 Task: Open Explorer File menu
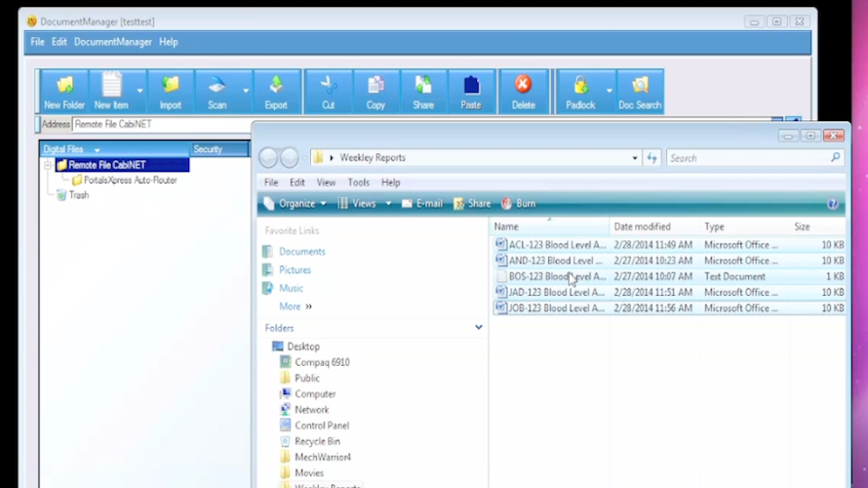pos(271,183)
